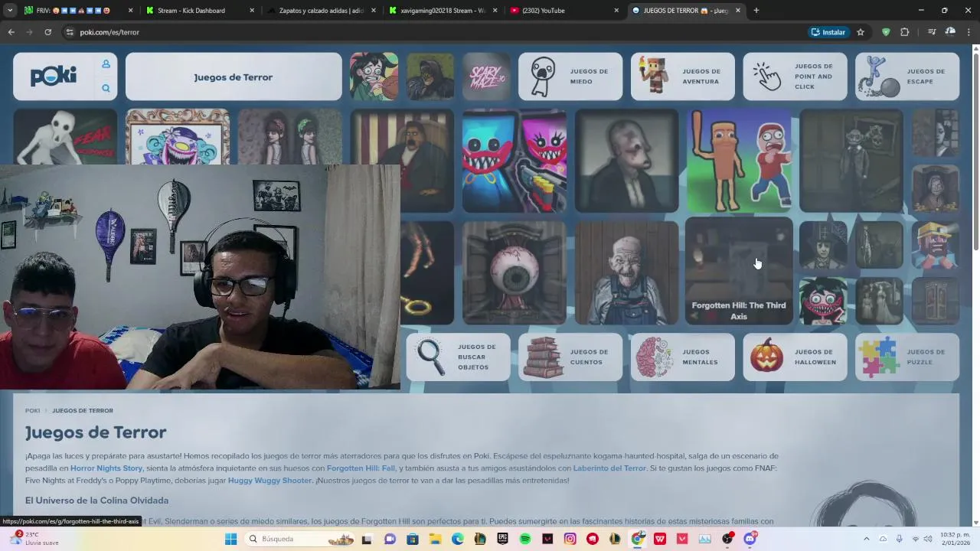Click the Instalar app button
980x551 pixels.
tap(828, 32)
